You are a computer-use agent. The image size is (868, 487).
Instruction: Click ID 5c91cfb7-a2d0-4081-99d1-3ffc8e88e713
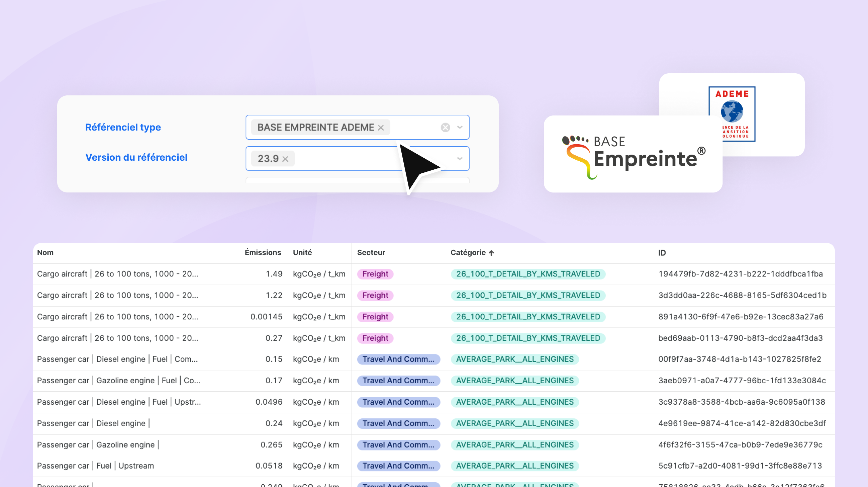(x=740, y=466)
